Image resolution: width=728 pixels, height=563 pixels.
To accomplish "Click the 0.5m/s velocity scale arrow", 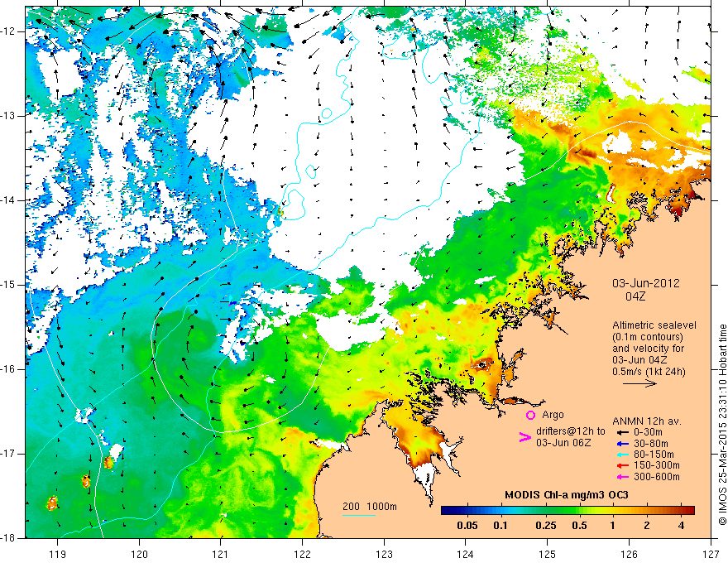I will point(639,383).
